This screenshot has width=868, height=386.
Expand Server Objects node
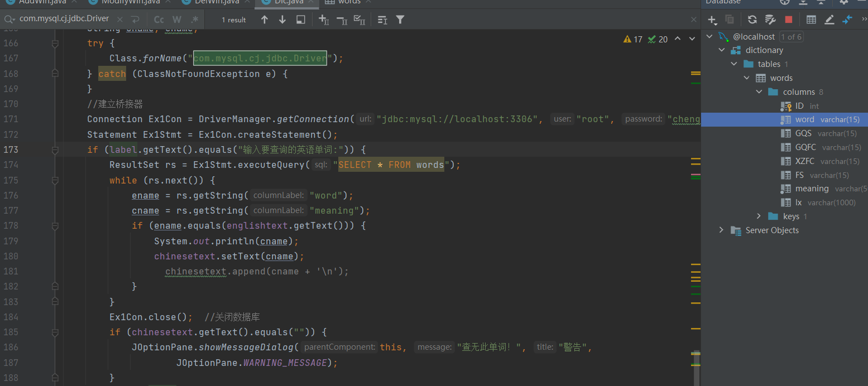(x=722, y=230)
